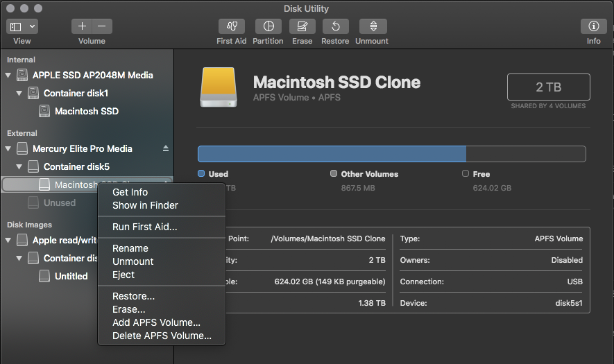
Task: Collapse the Apple read/write disk image tree
Action: click(x=8, y=240)
